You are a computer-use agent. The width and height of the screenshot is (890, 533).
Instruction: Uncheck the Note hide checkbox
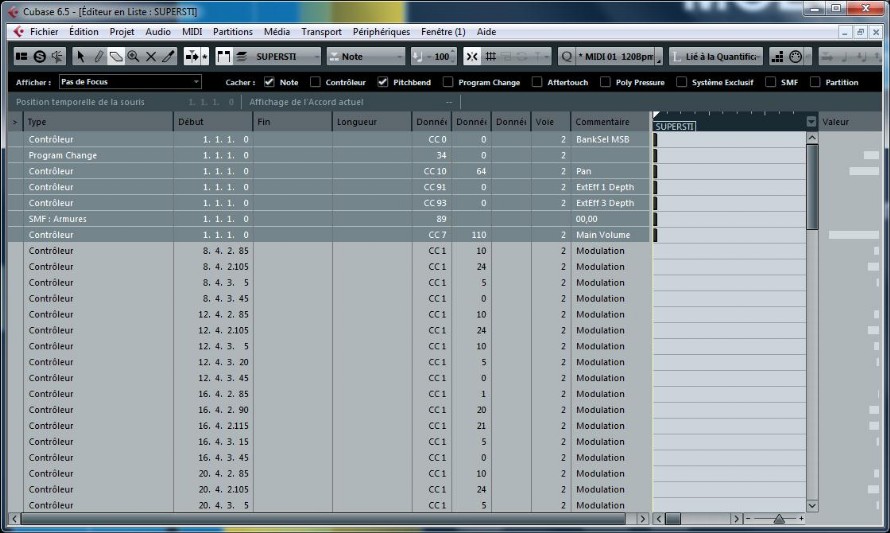269,82
